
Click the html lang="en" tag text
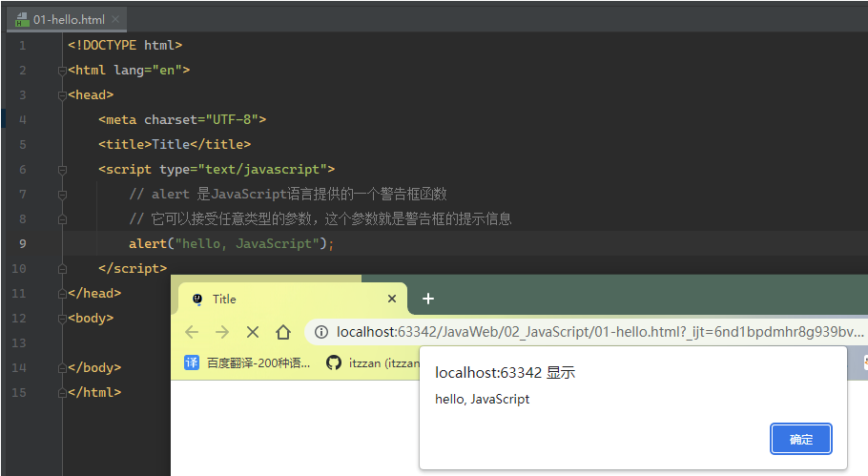click(129, 71)
